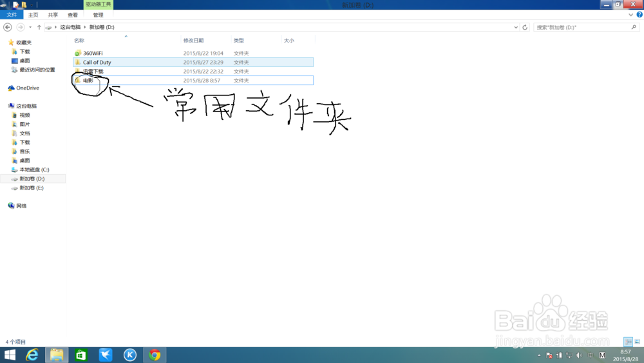
Task: Focus the search 新加卷 (D:) box
Action: 587,27
